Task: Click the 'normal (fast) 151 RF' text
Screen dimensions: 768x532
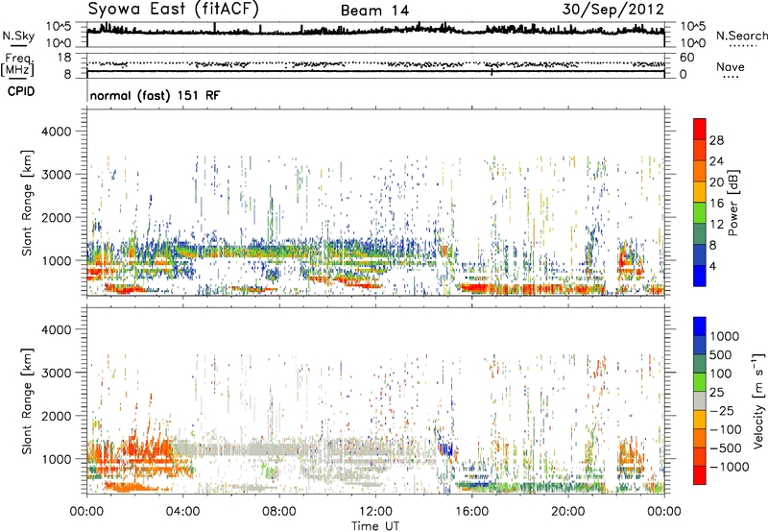Action: 155,95
